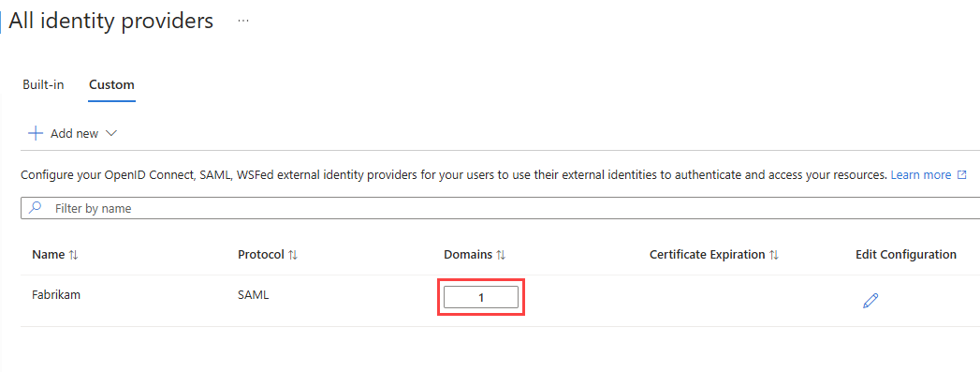
Task: Open the Learn more link
Action: click(x=921, y=175)
